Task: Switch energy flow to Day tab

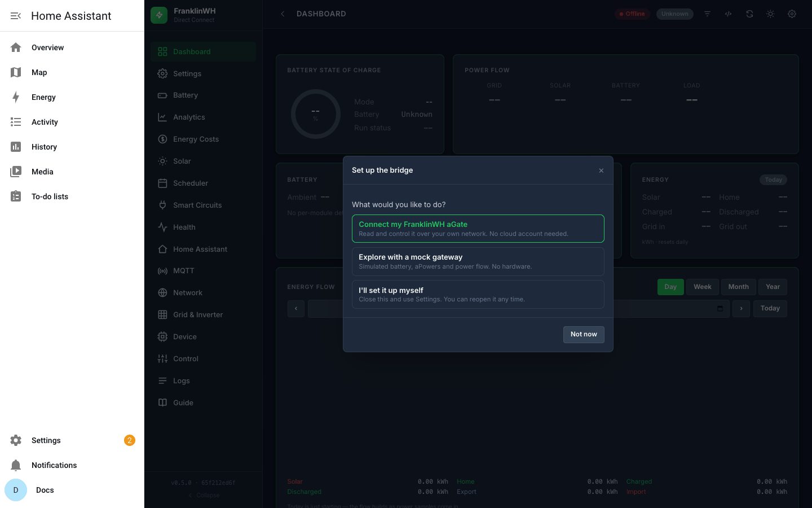Action: (670, 287)
